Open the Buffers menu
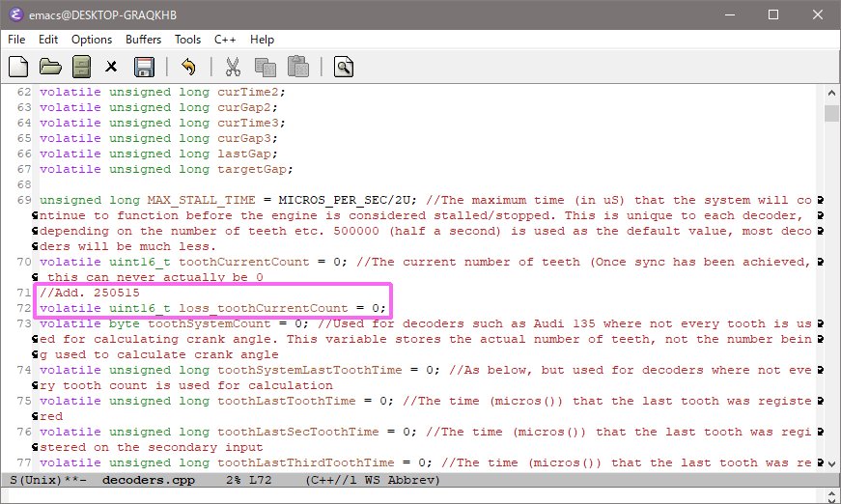 pyautogui.click(x=143, y=40)
